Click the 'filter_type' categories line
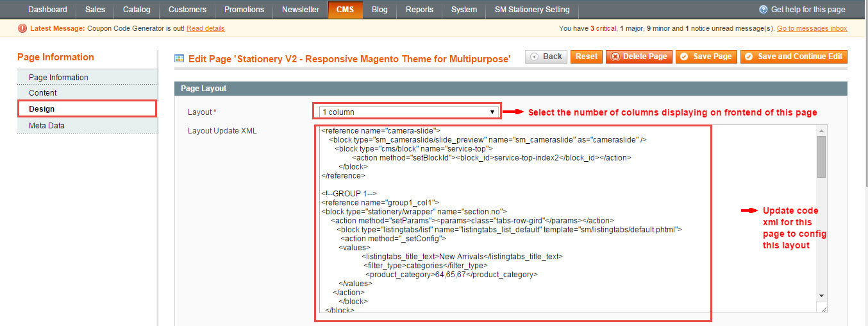Viewport: 868px width, 326px height. point(426,265)
